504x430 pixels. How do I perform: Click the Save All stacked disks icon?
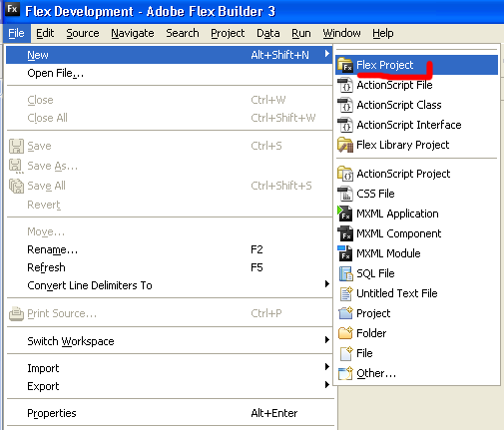tap(16, 186)
